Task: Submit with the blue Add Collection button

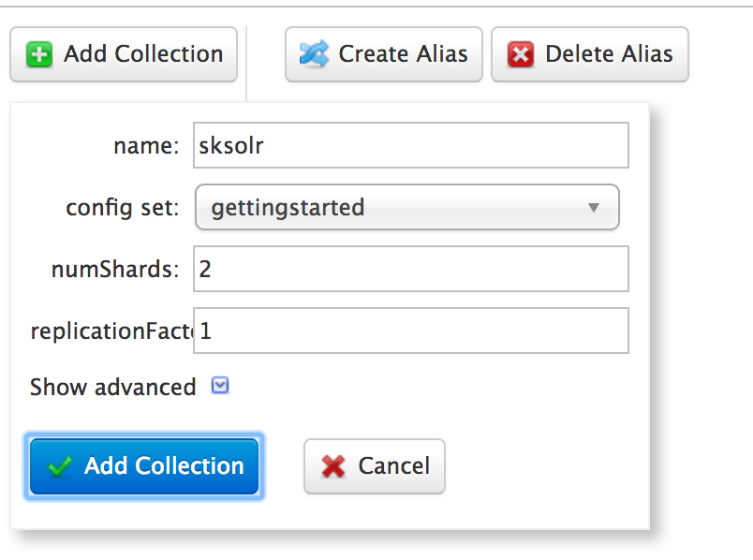Action: coord(144,466)
